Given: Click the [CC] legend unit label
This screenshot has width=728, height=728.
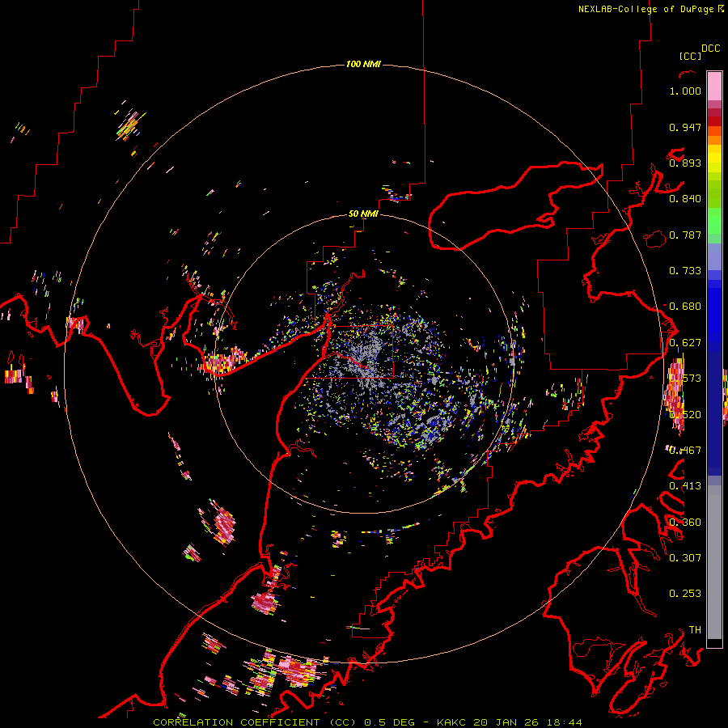Looking at the screenshot, I should pos(690,56).
